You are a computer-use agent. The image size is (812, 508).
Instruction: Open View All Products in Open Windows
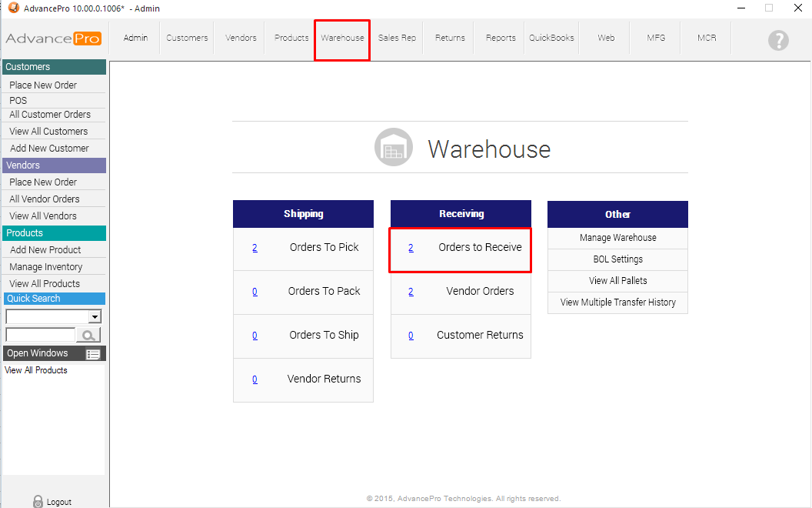pyautogui.click(x=36, y=370)
